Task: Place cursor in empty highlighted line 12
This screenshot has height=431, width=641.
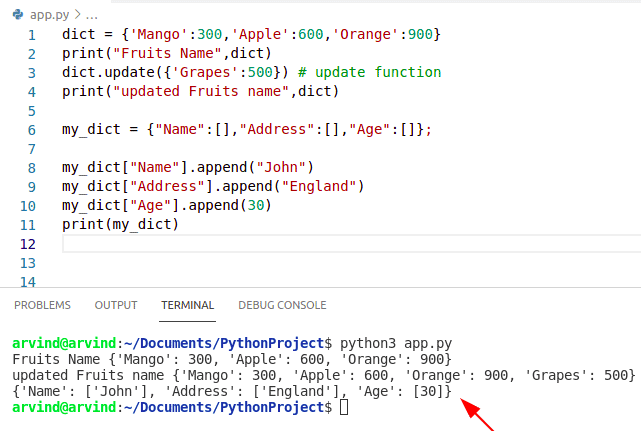Action: [352, 244]
